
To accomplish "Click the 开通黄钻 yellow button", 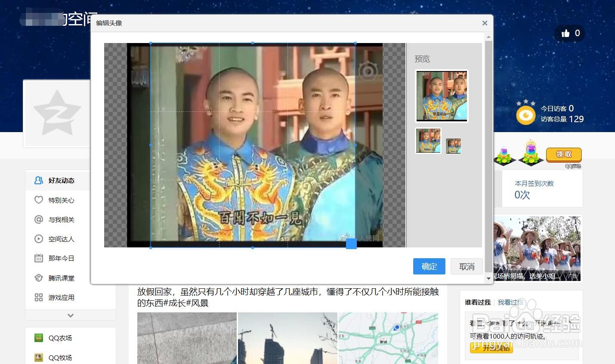I will [491, 348].
